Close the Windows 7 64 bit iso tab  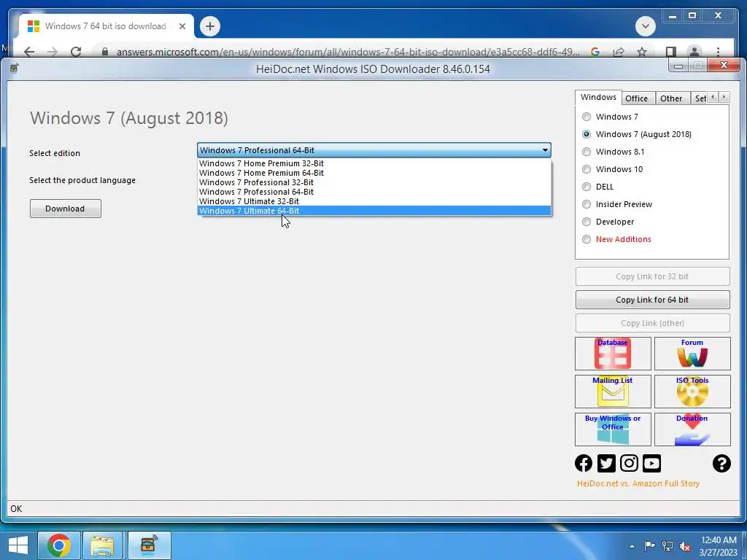point(182,26)
